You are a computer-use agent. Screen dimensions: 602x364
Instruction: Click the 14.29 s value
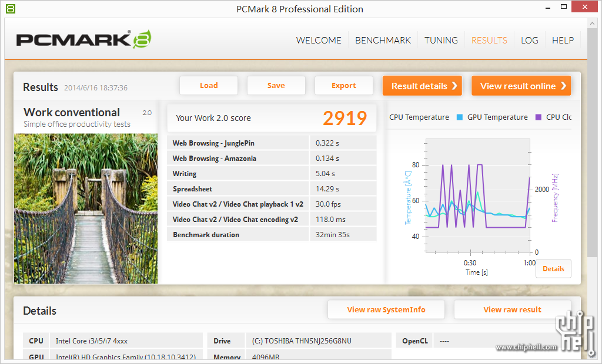(x=327, y=189)
